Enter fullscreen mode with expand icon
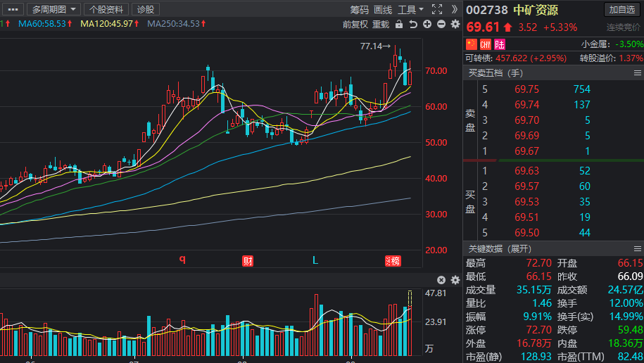 point(437,9)
